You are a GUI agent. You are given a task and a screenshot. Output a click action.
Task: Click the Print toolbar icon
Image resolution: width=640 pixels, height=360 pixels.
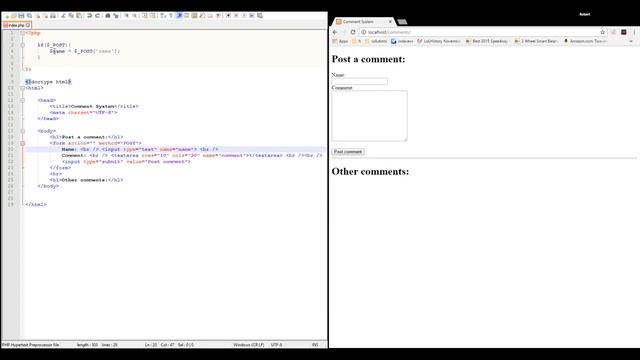[x=53, y=16]
